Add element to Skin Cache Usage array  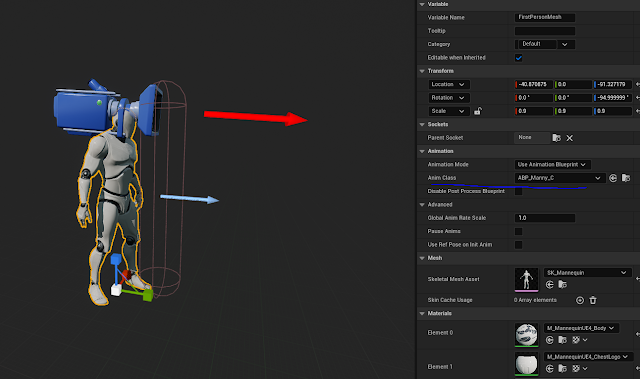pyautogui.click(x=580, y=300)
